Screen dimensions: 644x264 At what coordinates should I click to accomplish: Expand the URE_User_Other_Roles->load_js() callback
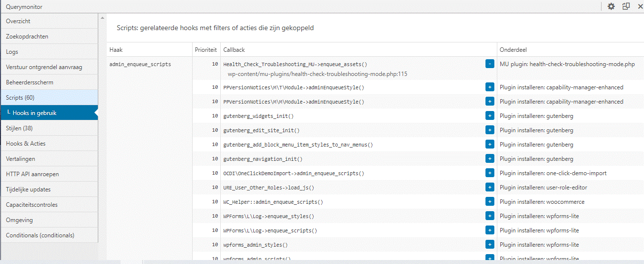click(x=489, y=187)
